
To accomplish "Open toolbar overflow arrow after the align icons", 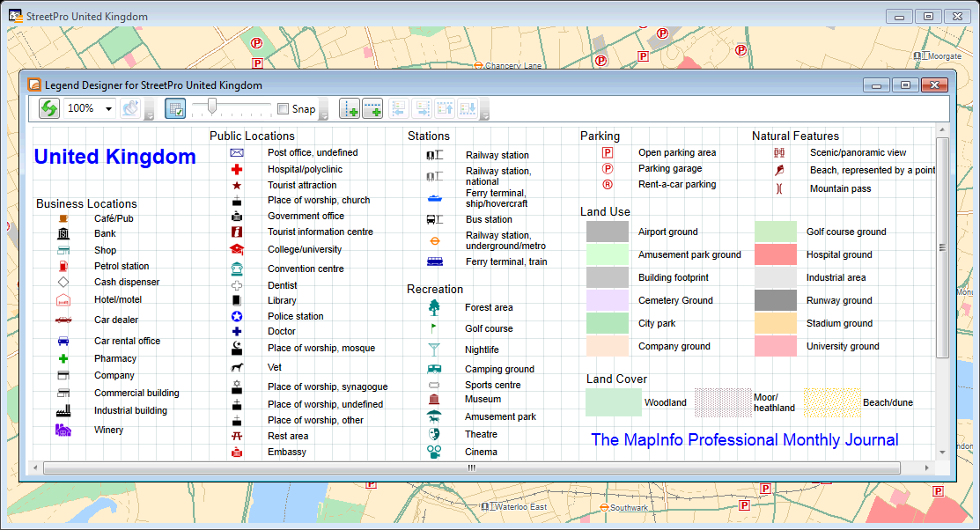I will [484, 109].
